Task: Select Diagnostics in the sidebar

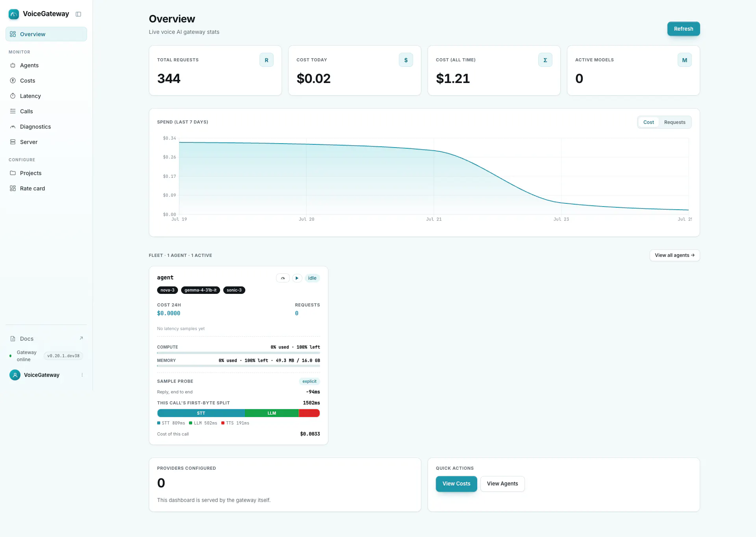Action: 46,127
